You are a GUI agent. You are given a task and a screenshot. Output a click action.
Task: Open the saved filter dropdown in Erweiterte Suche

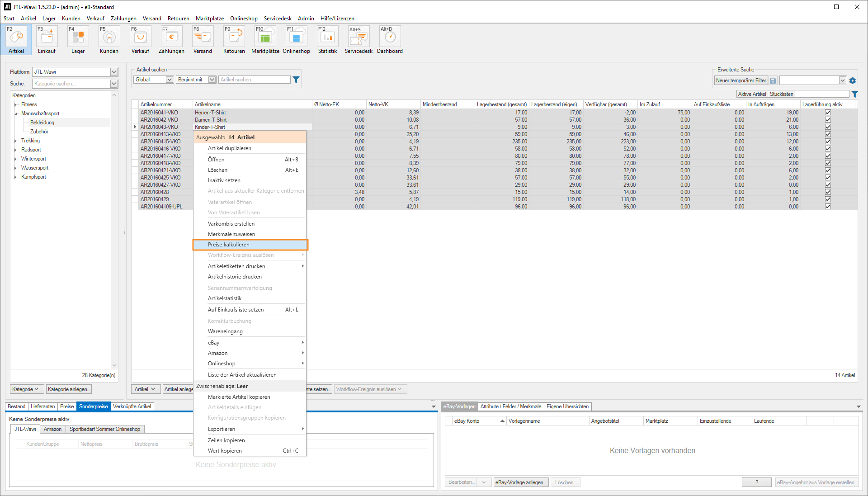[843, 80]
